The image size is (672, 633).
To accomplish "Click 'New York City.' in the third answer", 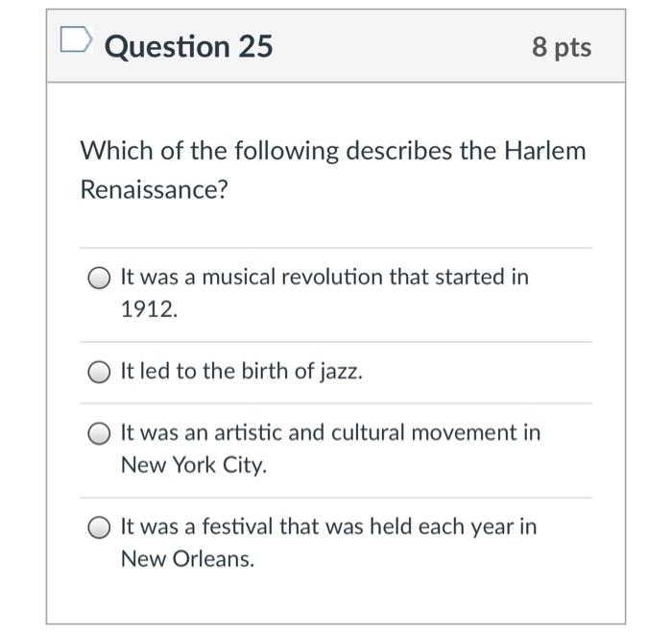I will tap(193, 466).
